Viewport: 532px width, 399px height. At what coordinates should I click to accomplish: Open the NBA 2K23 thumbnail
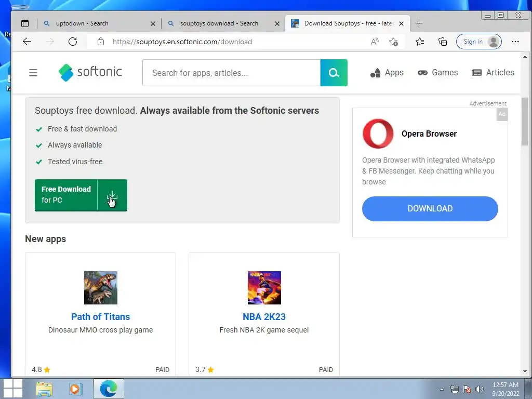[264, 288]
